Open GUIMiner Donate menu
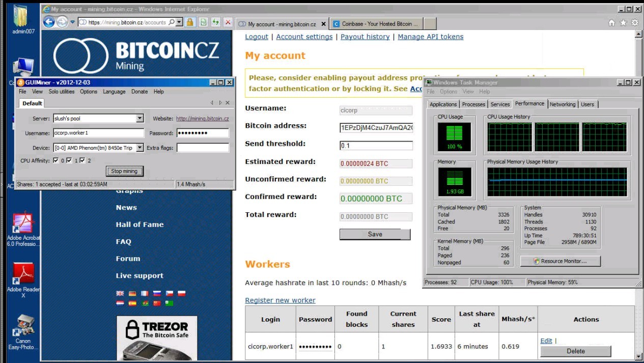644x363 pixels. pos(139,92)
